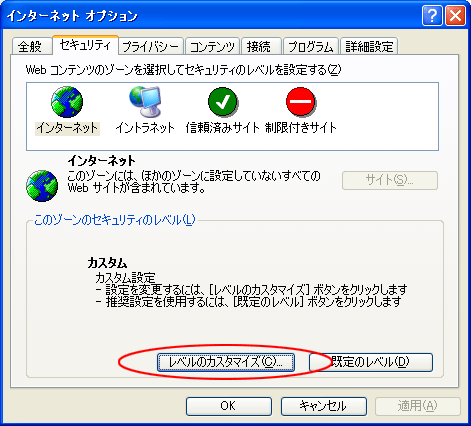Close the インターネット オプション dialog
The width and height of the screenshot is (471, 426).
[x=455, y=15]
